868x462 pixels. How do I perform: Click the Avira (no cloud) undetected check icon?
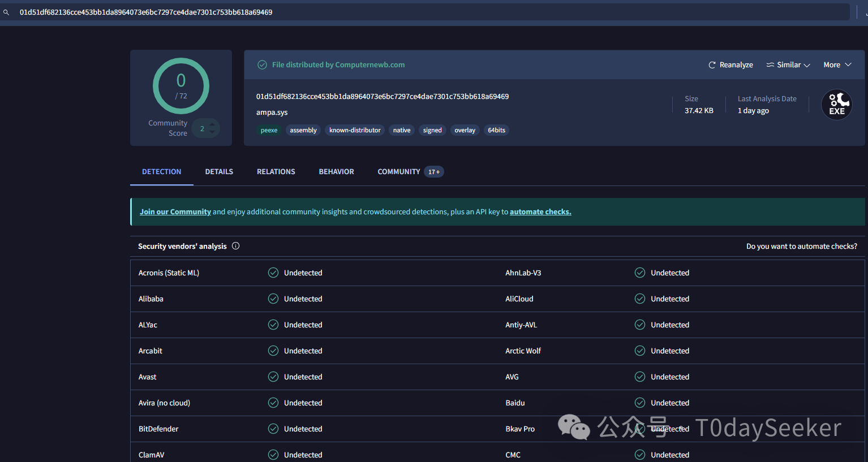(x=273, y=403)
